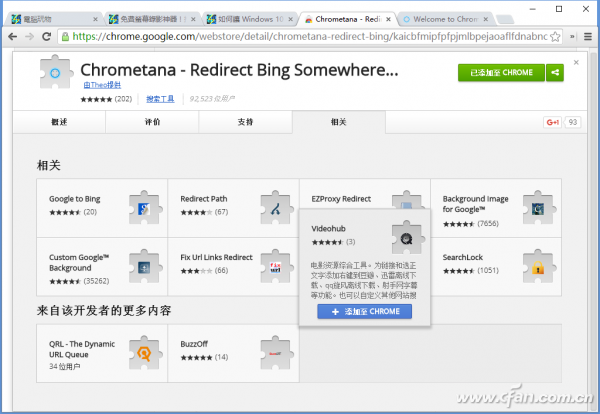Close the Welcome to Chrome tab
This screenshot has width=600, height=414.
coord(486,19)
